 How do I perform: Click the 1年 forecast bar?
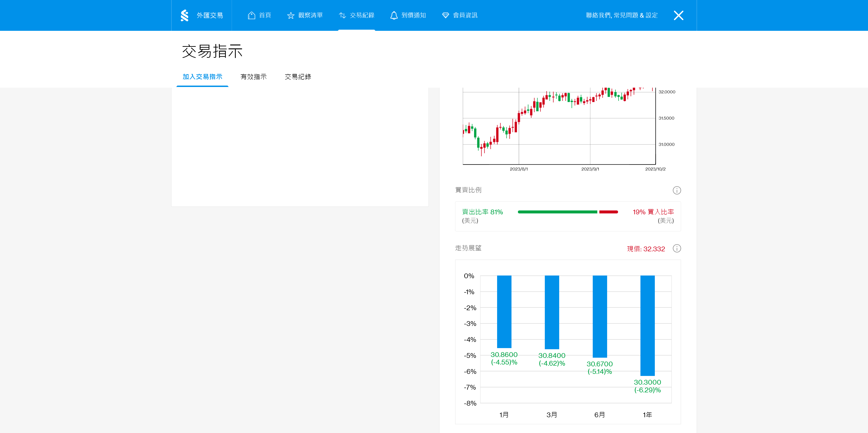pyautogui.click(x=647, y=325)
